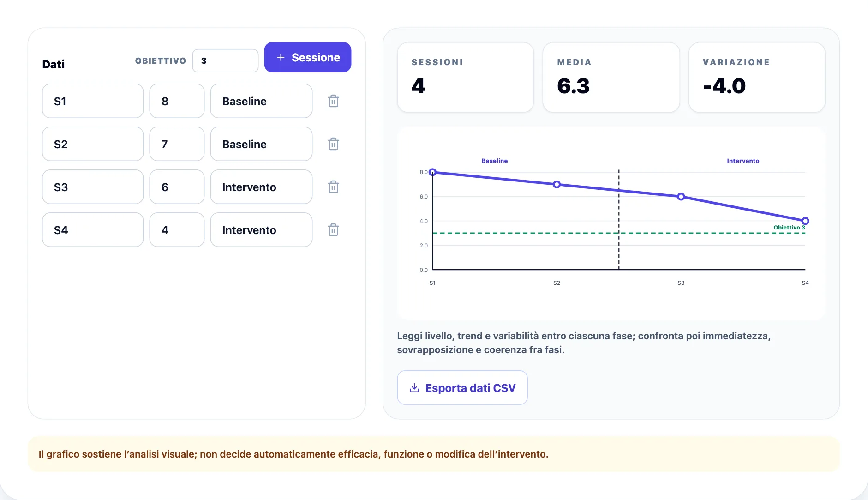This screenshot has width=868, height=500.
Task: Edit the S2 value field showing 7
Action: pos(177,144)
